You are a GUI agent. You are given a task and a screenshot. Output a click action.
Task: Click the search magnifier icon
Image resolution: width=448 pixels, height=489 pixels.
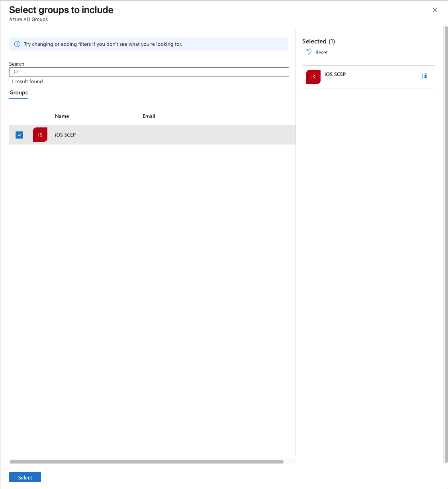coord(16,72)
